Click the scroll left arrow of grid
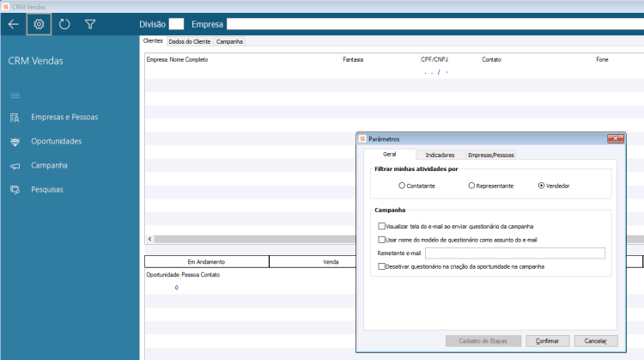The image size is (644, 360). point(150,239)
